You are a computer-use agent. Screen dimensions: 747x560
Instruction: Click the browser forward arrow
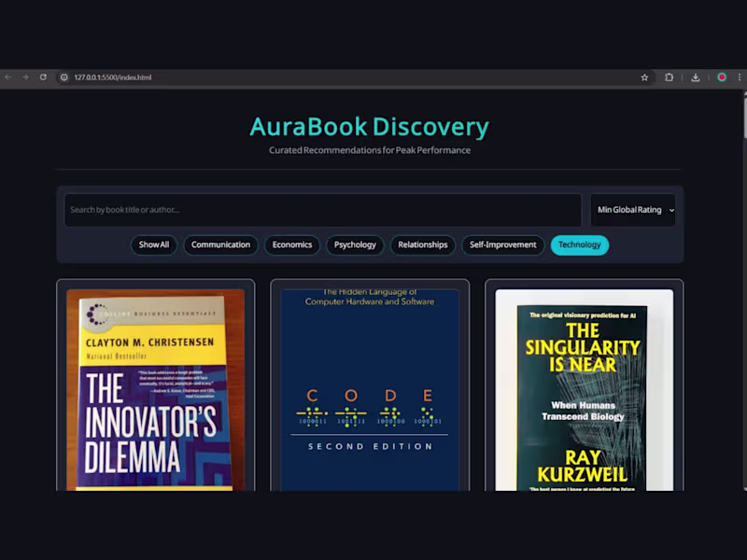pyautogui.click(x=25, y=77)
